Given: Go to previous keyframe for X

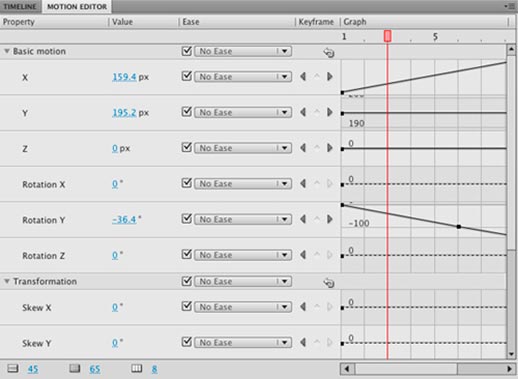Looking at the screenshot, I should pyautogui.click(x=303, y=77).
